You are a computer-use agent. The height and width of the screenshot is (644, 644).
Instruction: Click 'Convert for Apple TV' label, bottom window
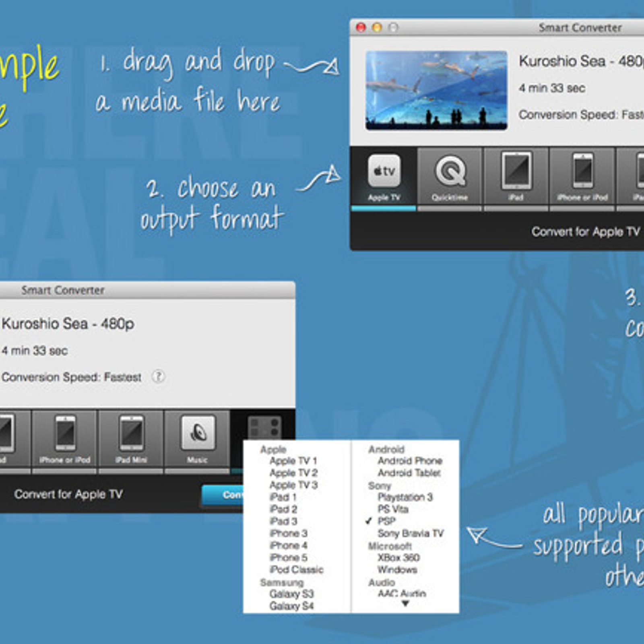tap(68, 494)
